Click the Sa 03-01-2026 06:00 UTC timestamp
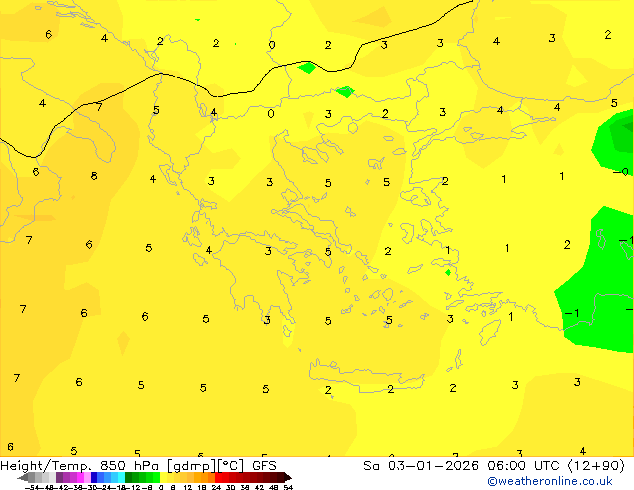Image resolution: width=634 pixels, height=490 pixels. point(493,466)
